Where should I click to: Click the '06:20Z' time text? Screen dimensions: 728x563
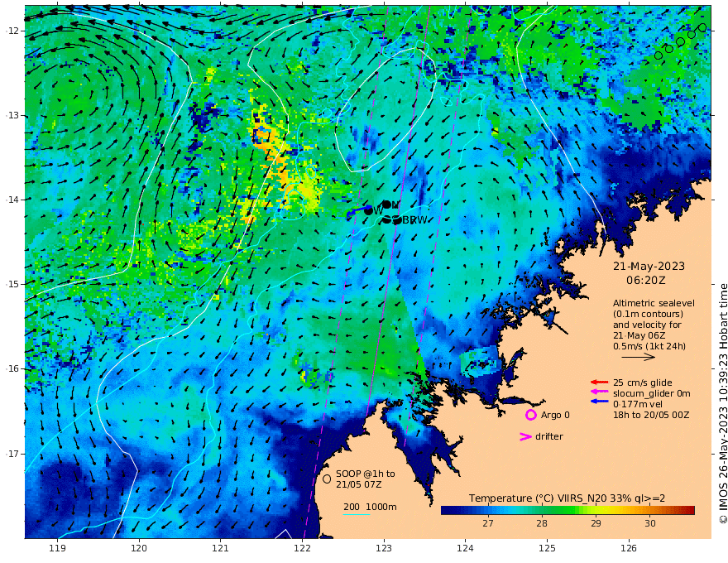point(646,281)
